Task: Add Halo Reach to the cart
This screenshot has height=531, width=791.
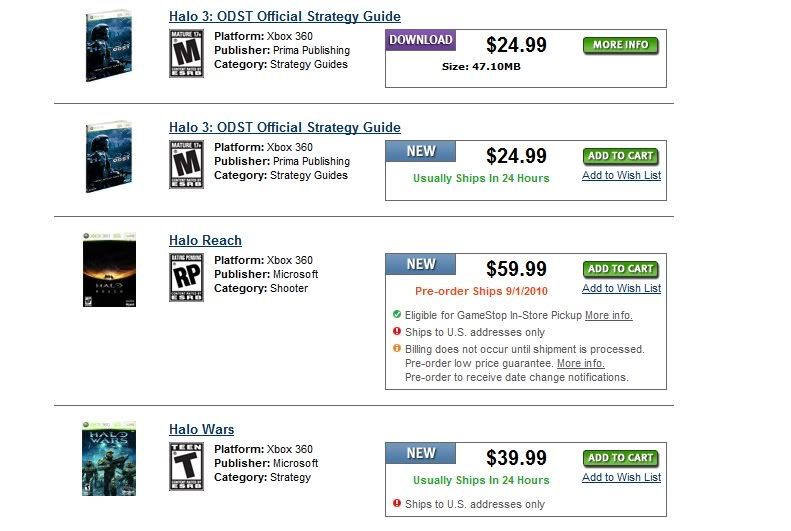Action: tap(620, 269)
